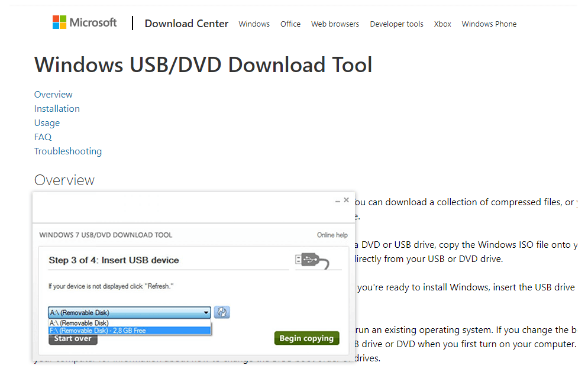This screenshot has width=588, height=372.
Task: Minimize the Windows 7 USB/DVD tool dialog
Action: tap(337, 201)
